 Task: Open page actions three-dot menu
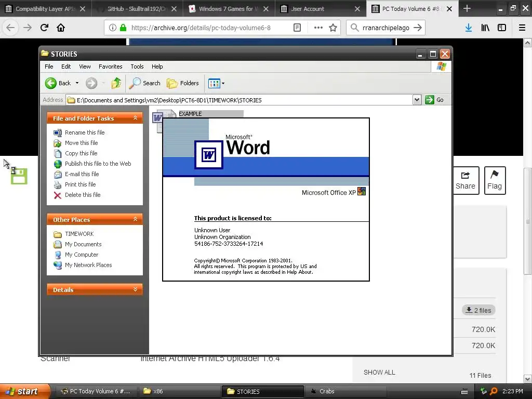318,28
